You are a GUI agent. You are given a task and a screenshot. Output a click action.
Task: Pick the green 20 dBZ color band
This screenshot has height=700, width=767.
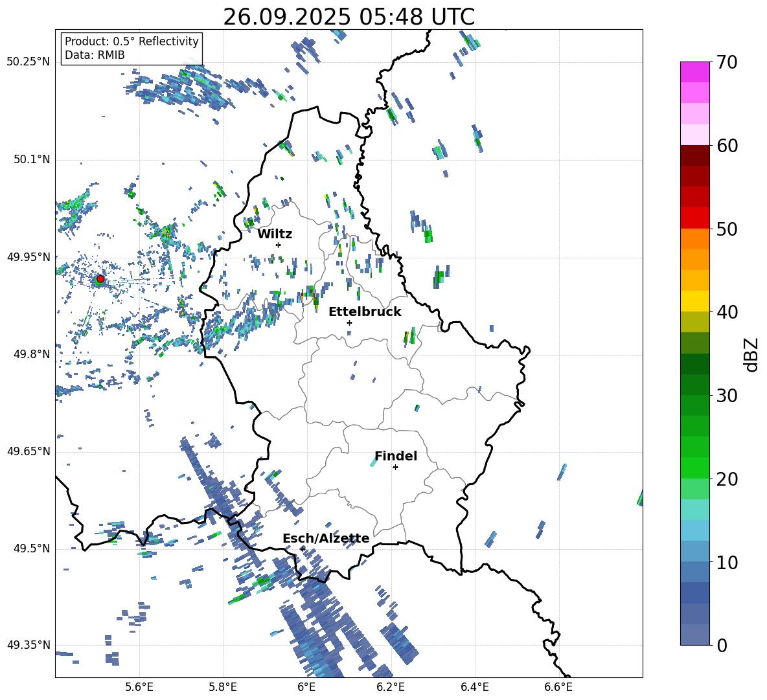tap(694, 468)
